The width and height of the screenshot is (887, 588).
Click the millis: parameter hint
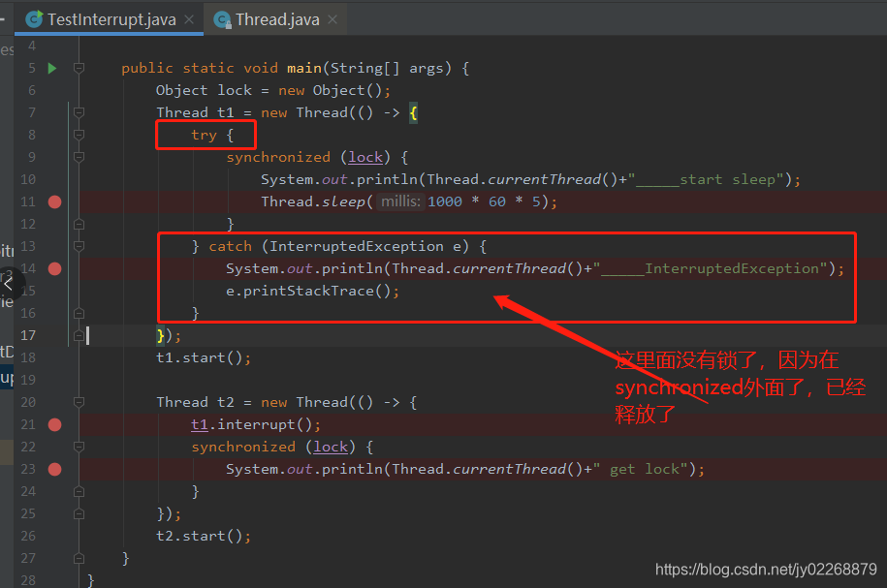coord(400,201)
